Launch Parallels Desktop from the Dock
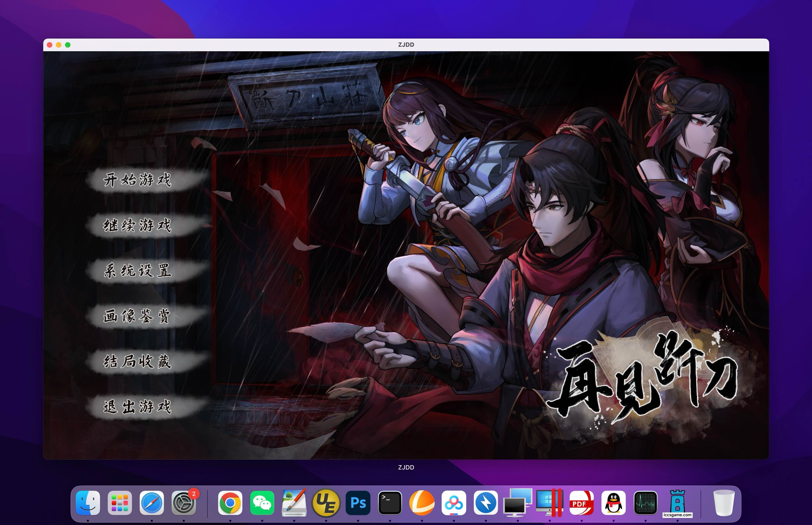The image size is (812, 525). tap(550, 503)
